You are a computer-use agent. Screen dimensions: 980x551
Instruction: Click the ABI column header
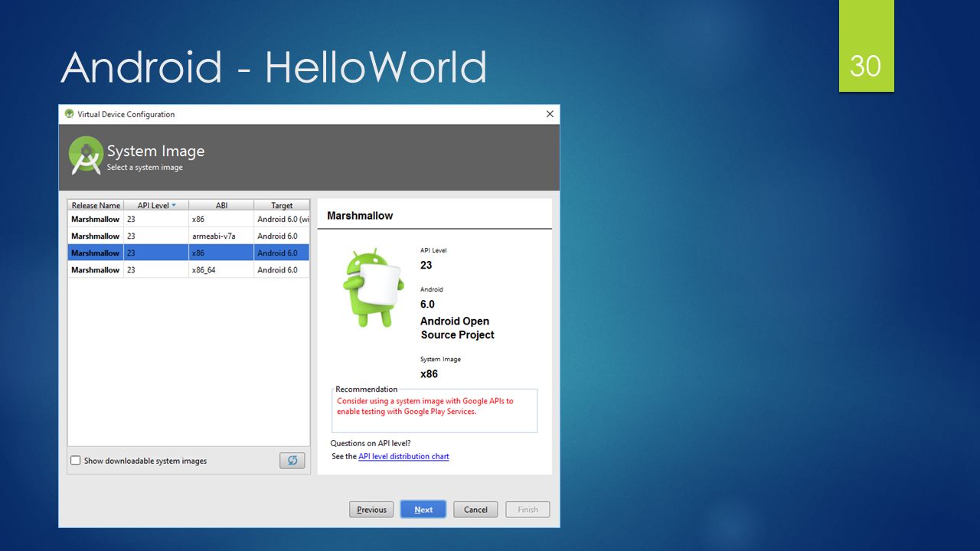[x=221, y=205]
